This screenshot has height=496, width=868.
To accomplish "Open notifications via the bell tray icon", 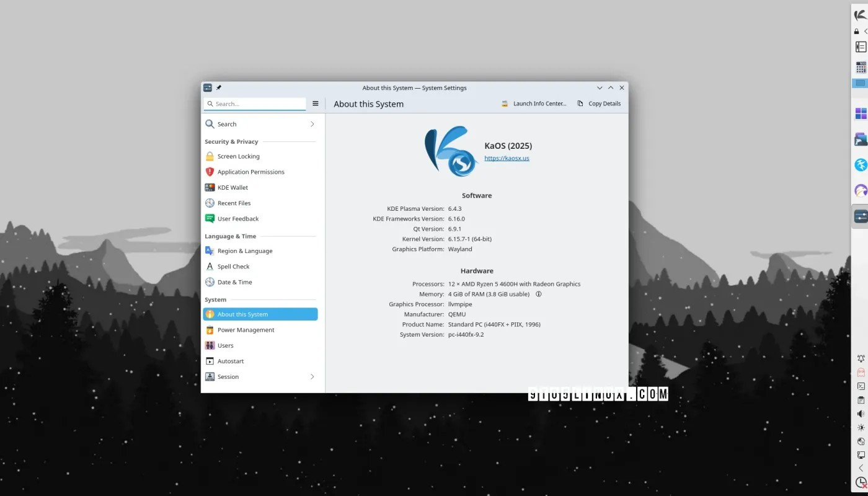I will click(861, 358).
